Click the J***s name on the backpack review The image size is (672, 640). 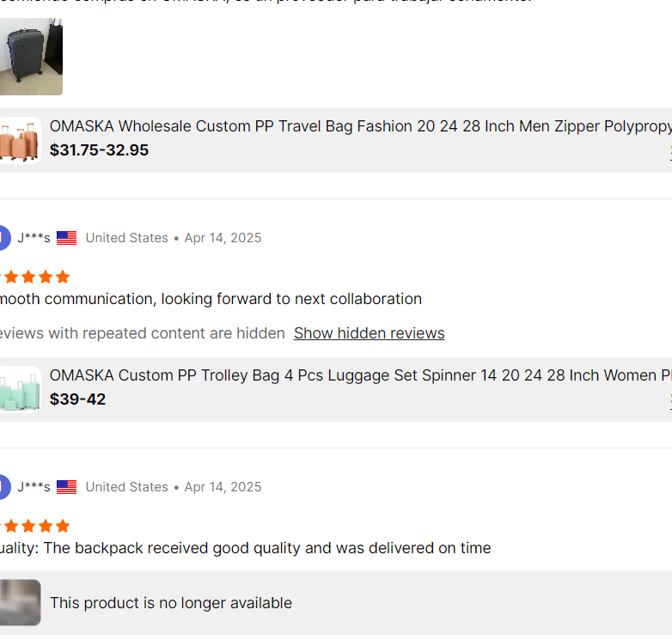[34, 487]
